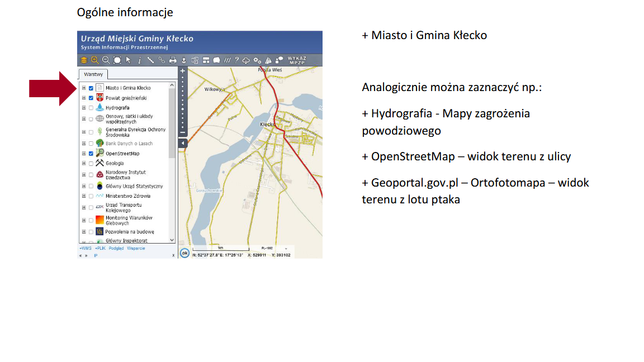Click the Geologia crossed pickaxes icon
The width and height of the screenshot is (644, 362).
coord(100,163)
